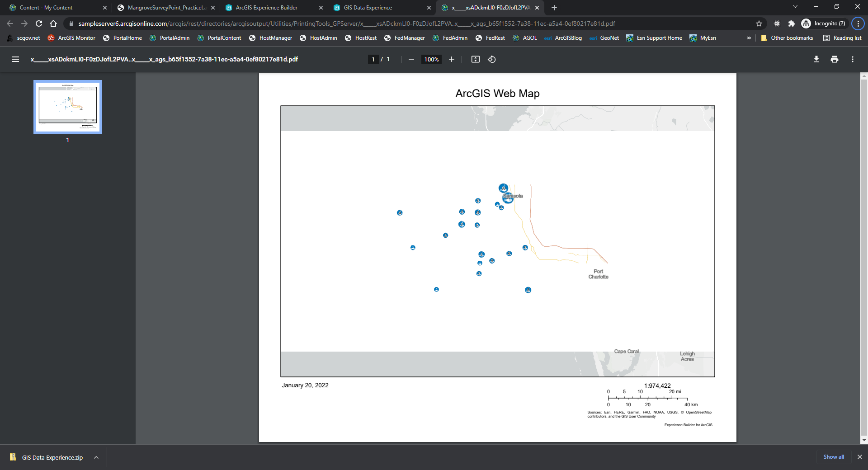868x470 pixels.
Task: Open the PortalAdmin bookmark
Action: click(x=169, y=38)
